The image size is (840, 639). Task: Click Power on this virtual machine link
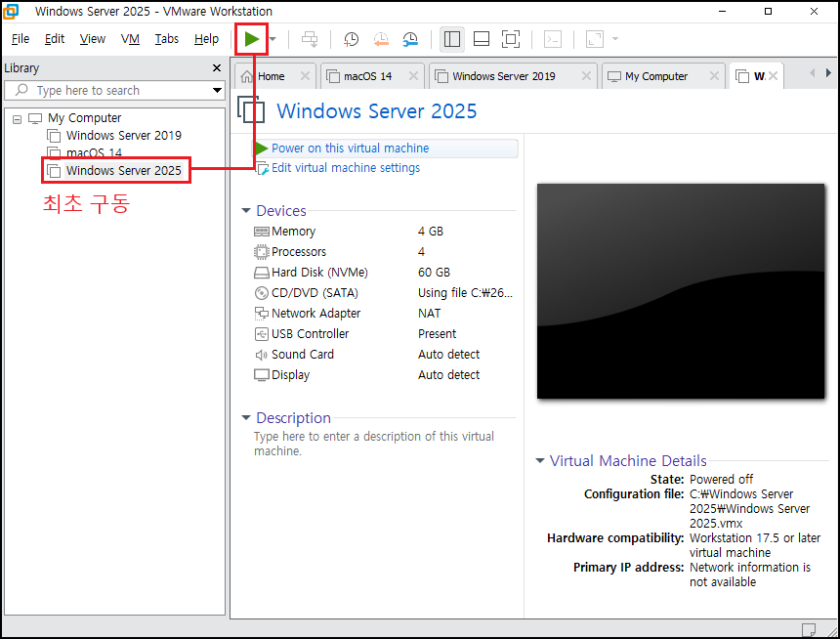350,149
